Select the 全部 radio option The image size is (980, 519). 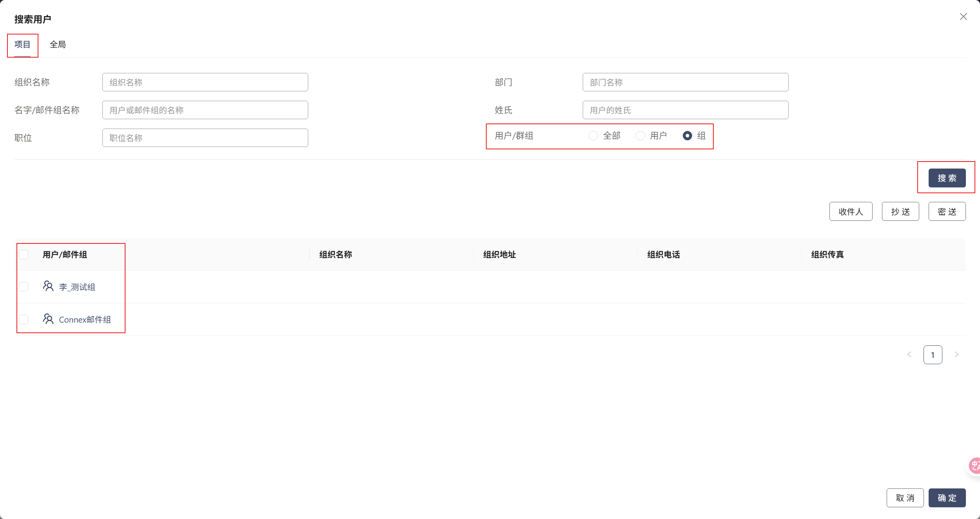coord(593,136)
